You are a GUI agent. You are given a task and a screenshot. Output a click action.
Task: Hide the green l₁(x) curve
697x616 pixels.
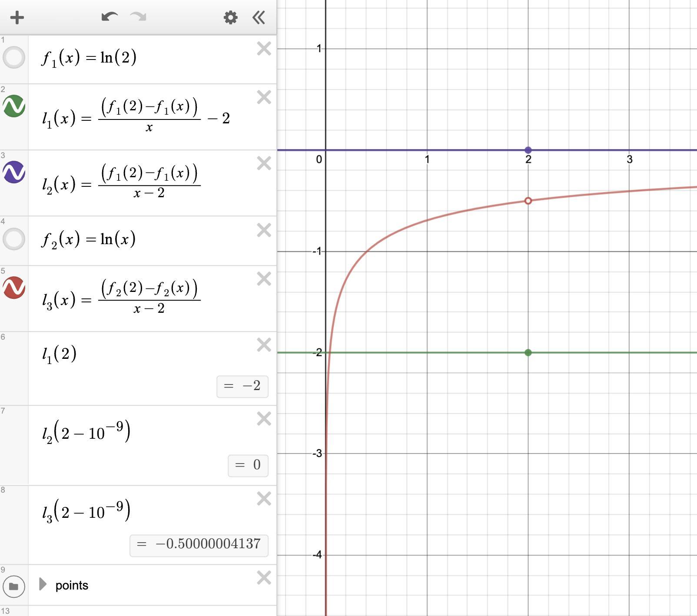14,106
